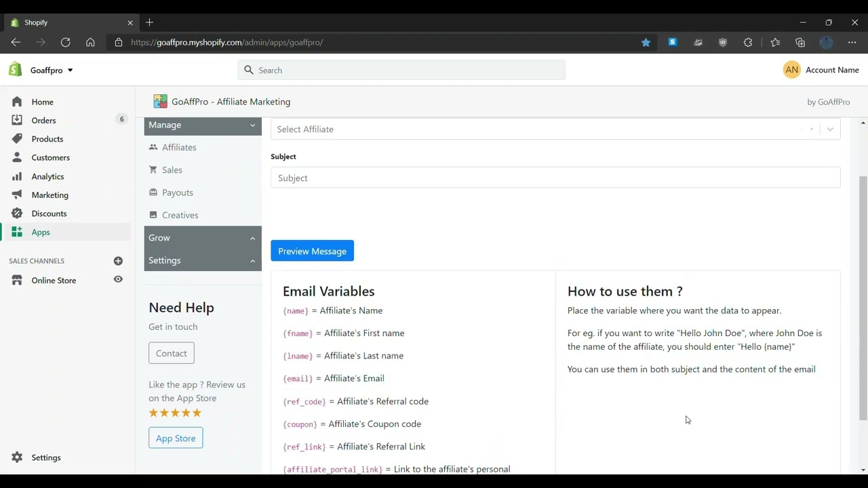The image size is (868, 488).
Task: Click the 'by GoAffPro' text
Action: pyautogui.click(x=828, y=102)
